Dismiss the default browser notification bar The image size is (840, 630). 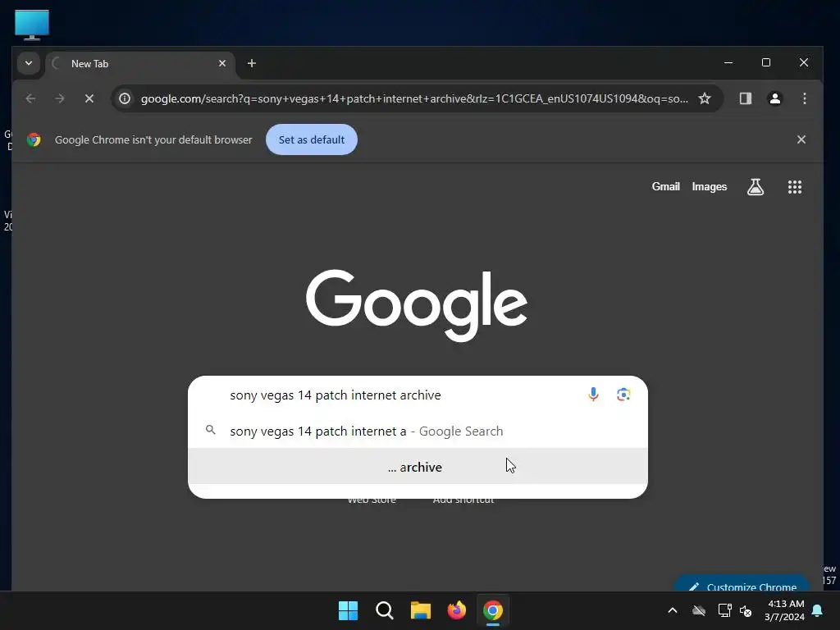[801, 139]
